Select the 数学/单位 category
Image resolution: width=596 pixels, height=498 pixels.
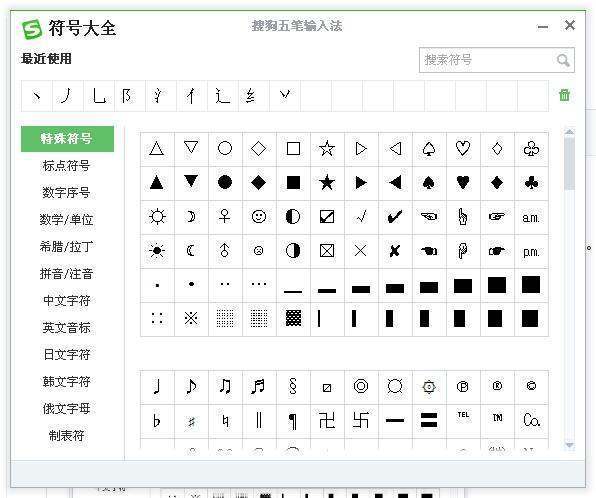click(x=67, y=220)
